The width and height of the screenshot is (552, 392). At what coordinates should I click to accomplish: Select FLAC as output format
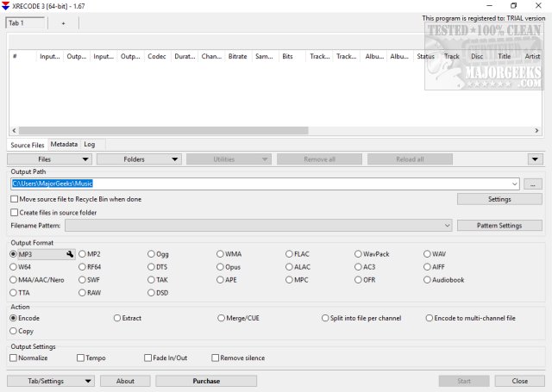(290, 254)
